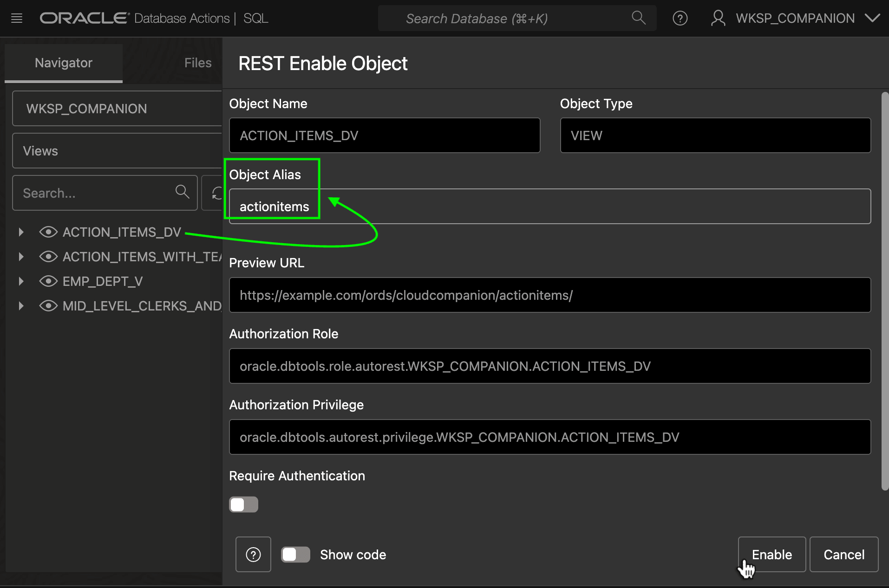Click the REST Enable Object title
Screen dimensions: 889x588
coord(323,64)
